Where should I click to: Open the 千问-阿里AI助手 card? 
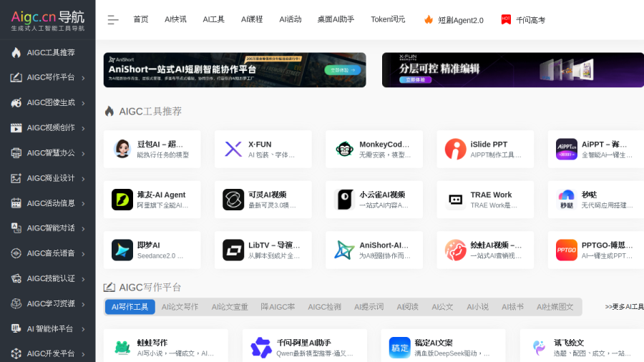click(x=304, y=347)
